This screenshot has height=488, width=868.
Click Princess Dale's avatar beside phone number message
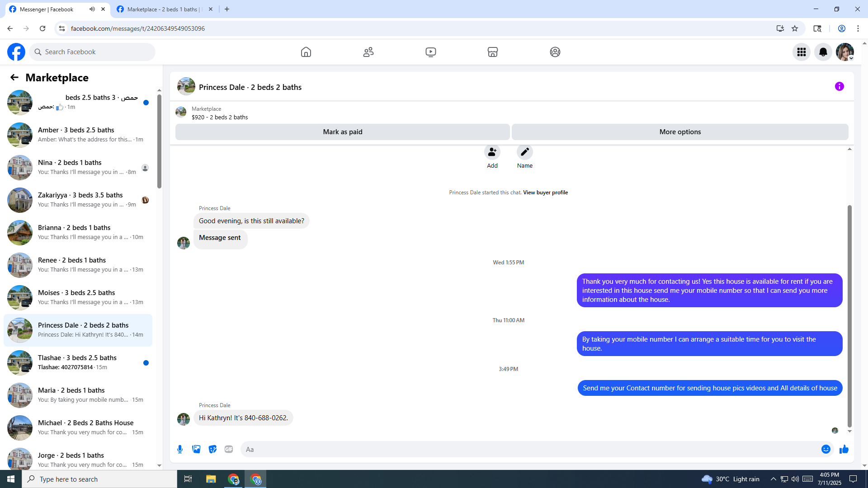tap(184, 419)
